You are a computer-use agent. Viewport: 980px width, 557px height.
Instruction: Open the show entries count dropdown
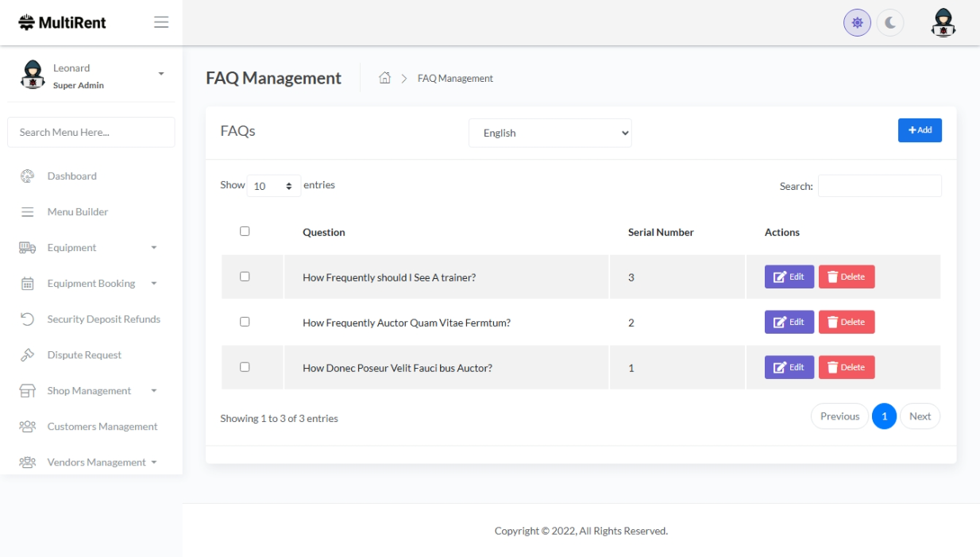273,186
